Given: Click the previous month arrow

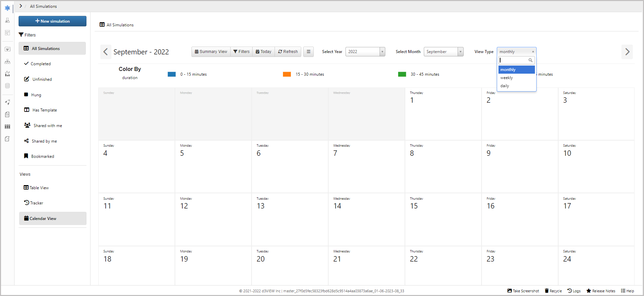Looking at the screenshot, I should pos(106,52).
